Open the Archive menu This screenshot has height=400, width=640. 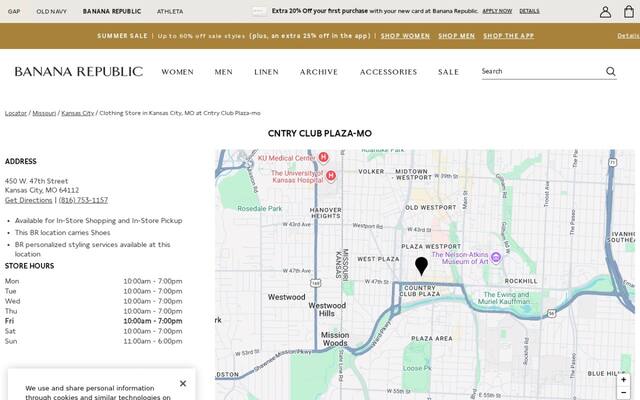319,72
